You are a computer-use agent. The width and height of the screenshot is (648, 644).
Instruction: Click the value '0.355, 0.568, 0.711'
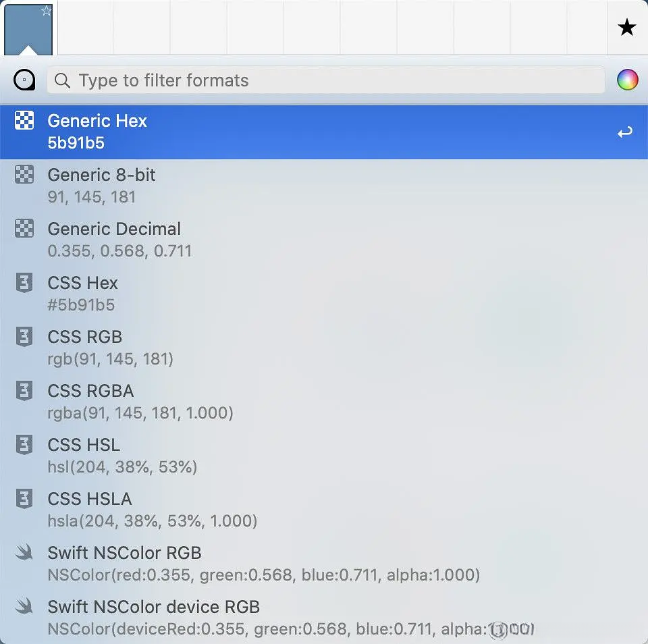(120, 251)
